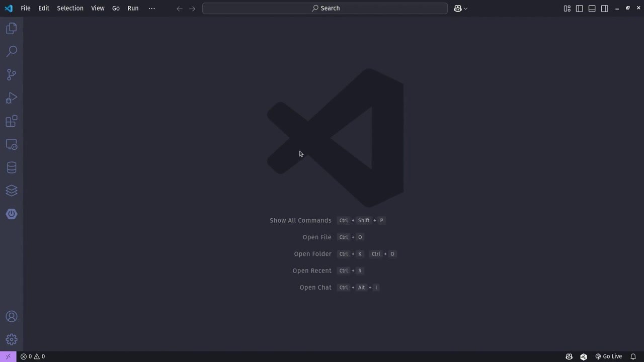This screenshot has width=644, height=362.
Task: Open the Database cylinder icon view
Action: click(11, 167)
